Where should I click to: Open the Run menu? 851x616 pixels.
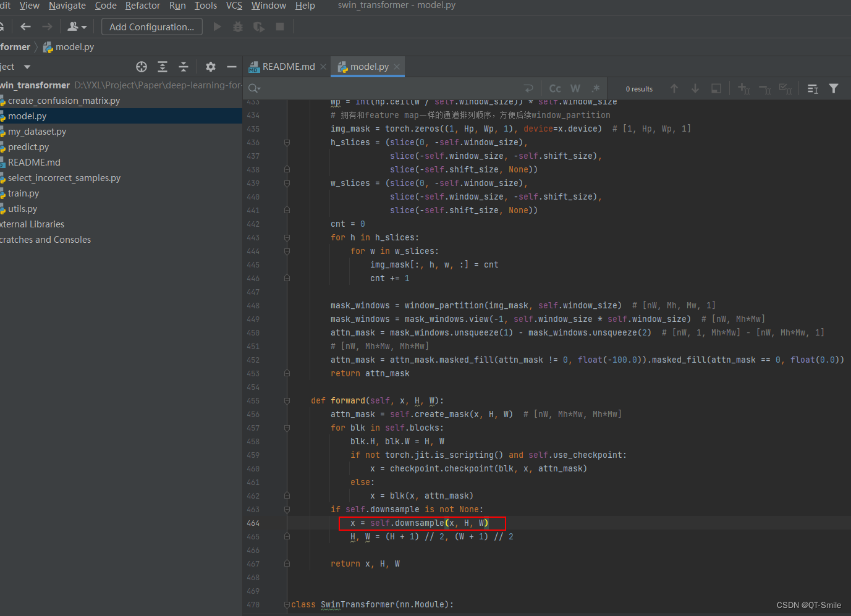tap(177, 6)
